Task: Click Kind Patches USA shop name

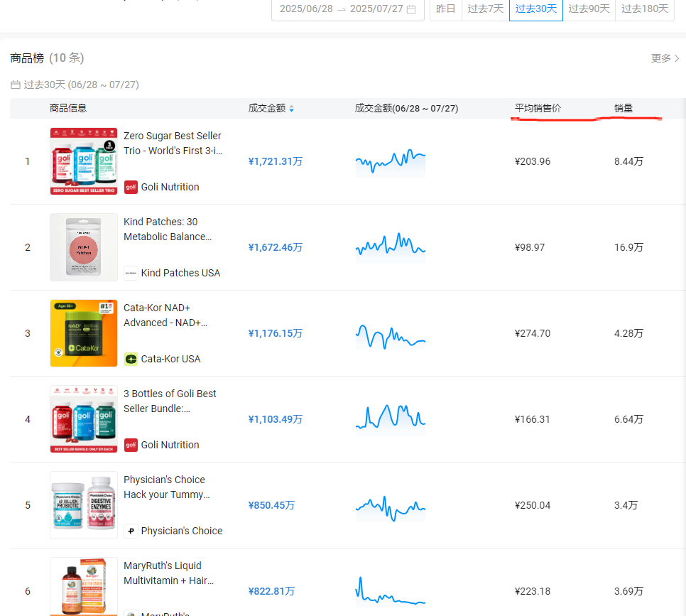Action: tap(180, 274)
